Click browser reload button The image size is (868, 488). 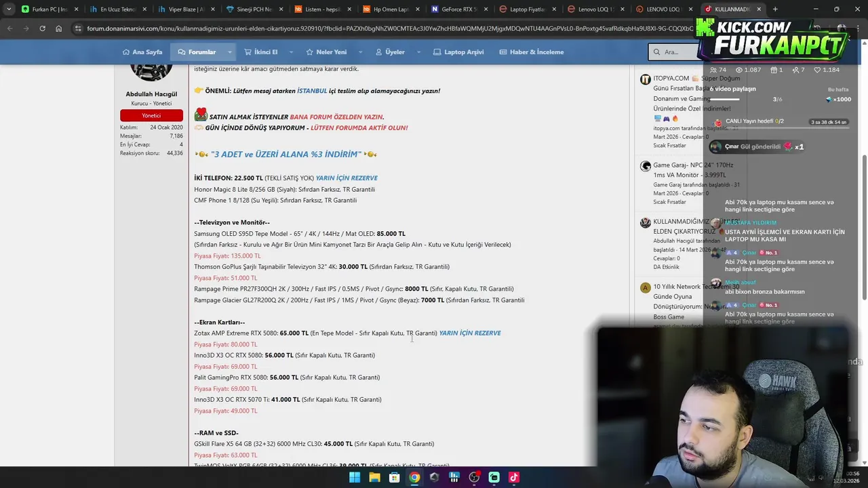[42, 28]
